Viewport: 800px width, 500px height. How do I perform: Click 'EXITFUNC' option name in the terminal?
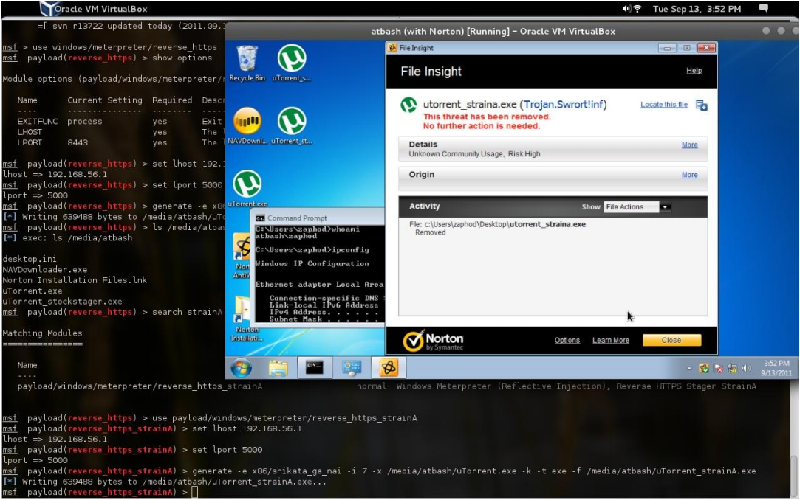(38, 121)
